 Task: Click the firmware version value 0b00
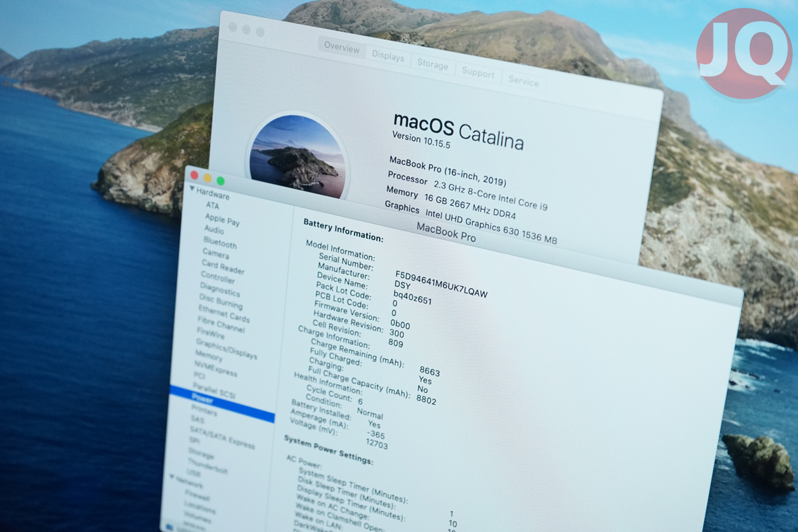point(400,325)
